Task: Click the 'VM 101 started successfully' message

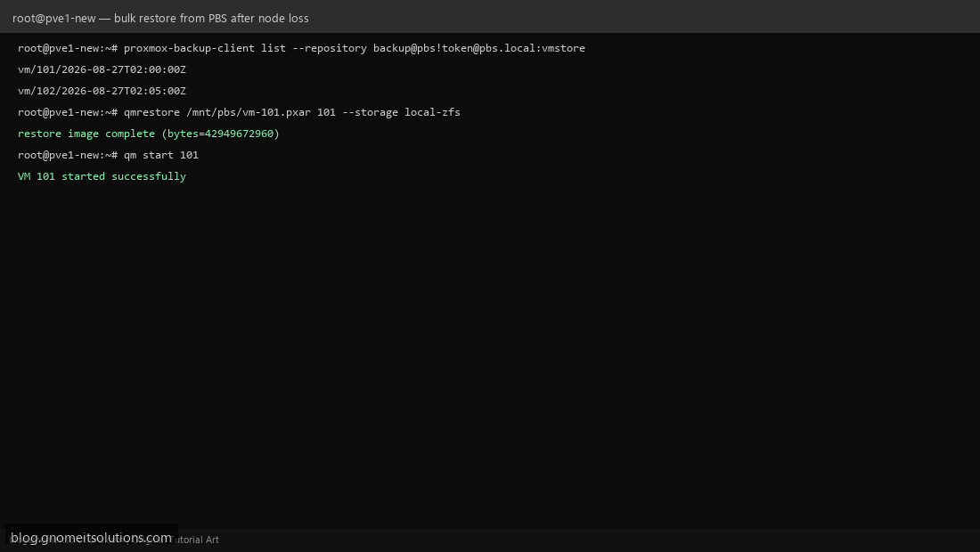Action: tap(102, 176)
